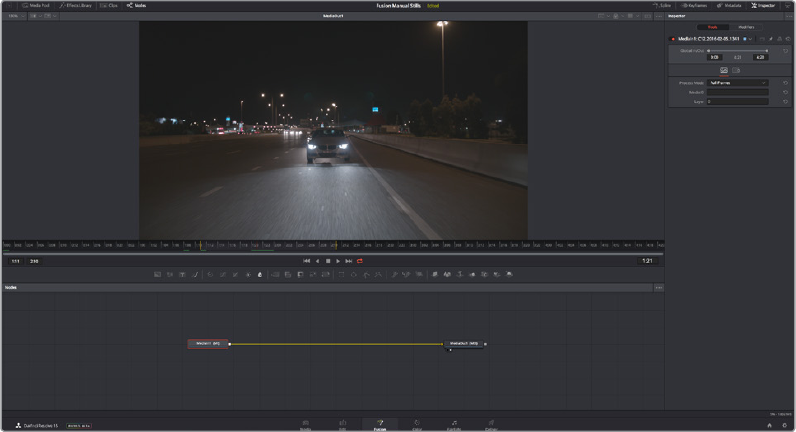Open project settings gear icon
Image resolution: width=796 pixels, height=432 pixels.
(783, 425)
